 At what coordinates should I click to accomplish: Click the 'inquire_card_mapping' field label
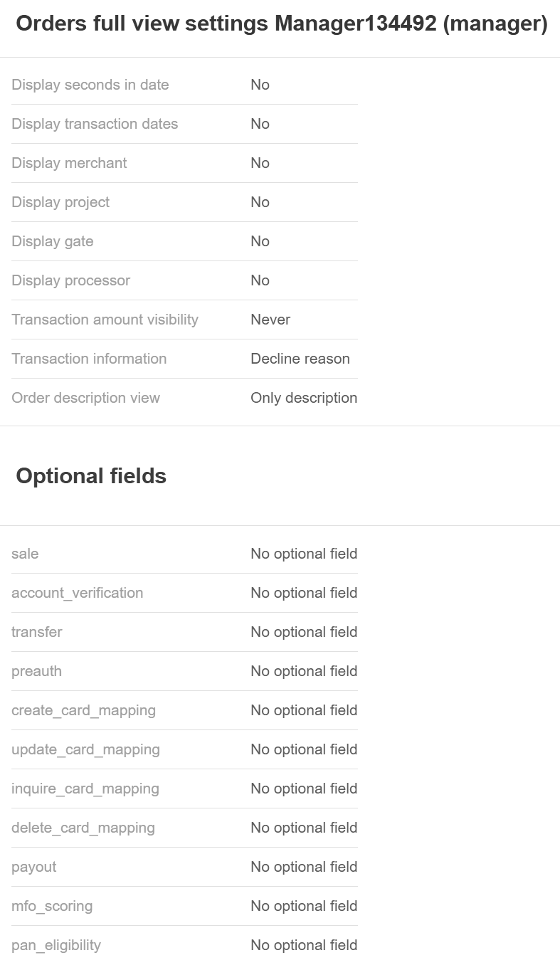tap(85, 789)
